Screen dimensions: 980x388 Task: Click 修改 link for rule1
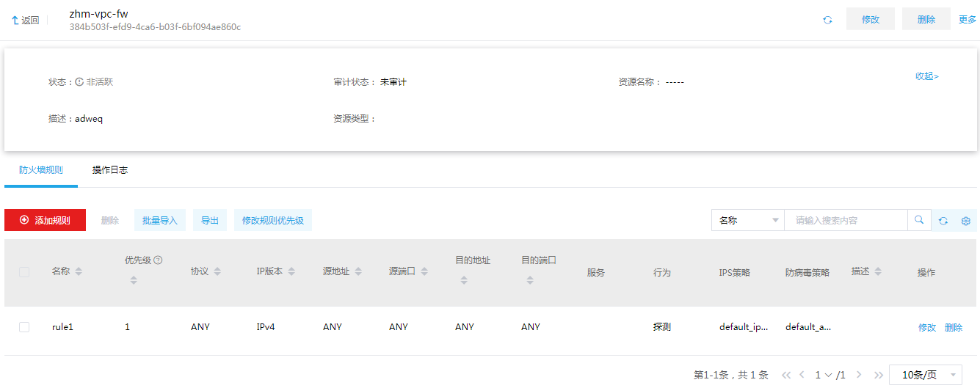click(927, 328)
